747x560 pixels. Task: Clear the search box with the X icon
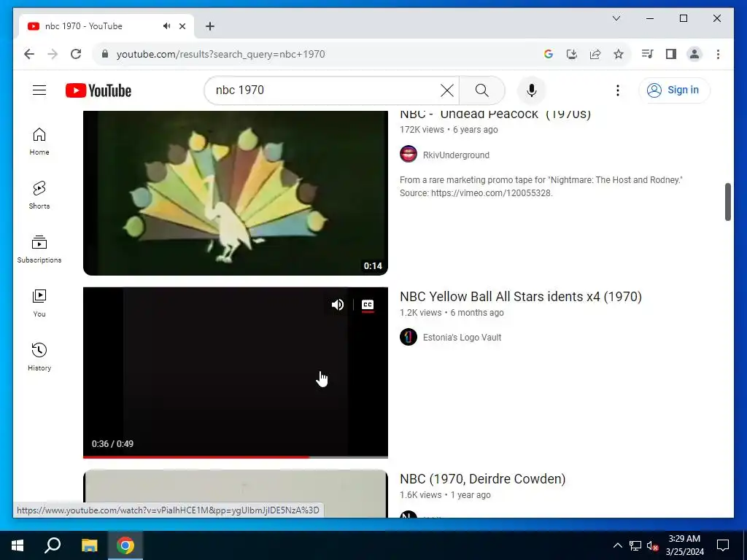pyautogui.click(x=447, y=90)
